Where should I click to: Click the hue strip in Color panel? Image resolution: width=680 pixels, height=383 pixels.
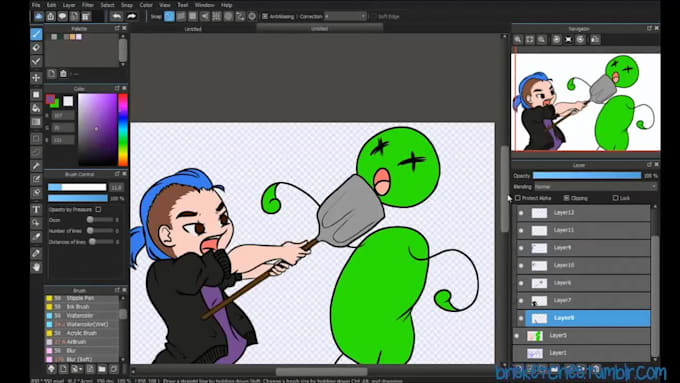(123, 130)
